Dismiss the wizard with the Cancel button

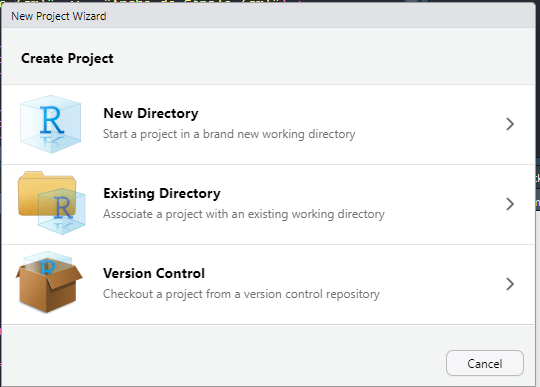[x=485, y=363]
